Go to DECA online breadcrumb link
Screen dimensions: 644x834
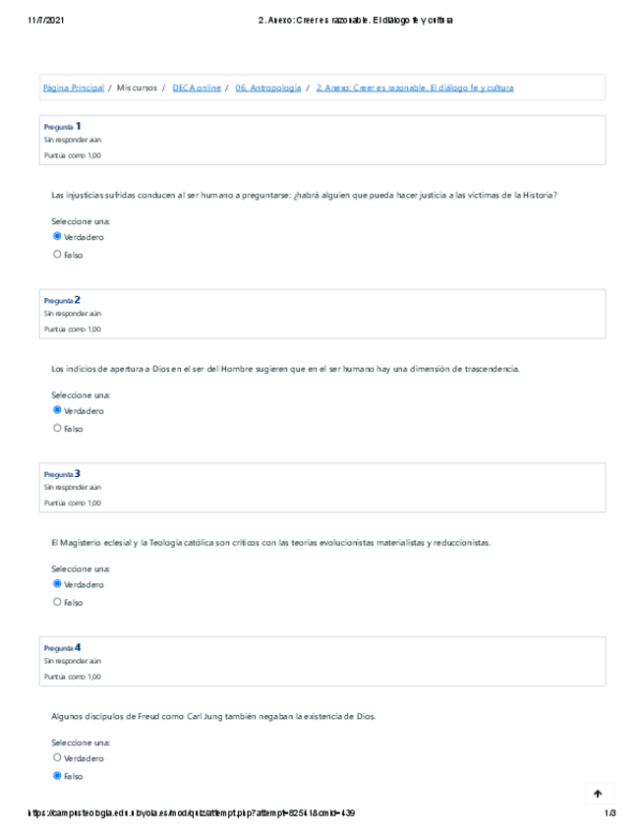(x=196, y=88)
